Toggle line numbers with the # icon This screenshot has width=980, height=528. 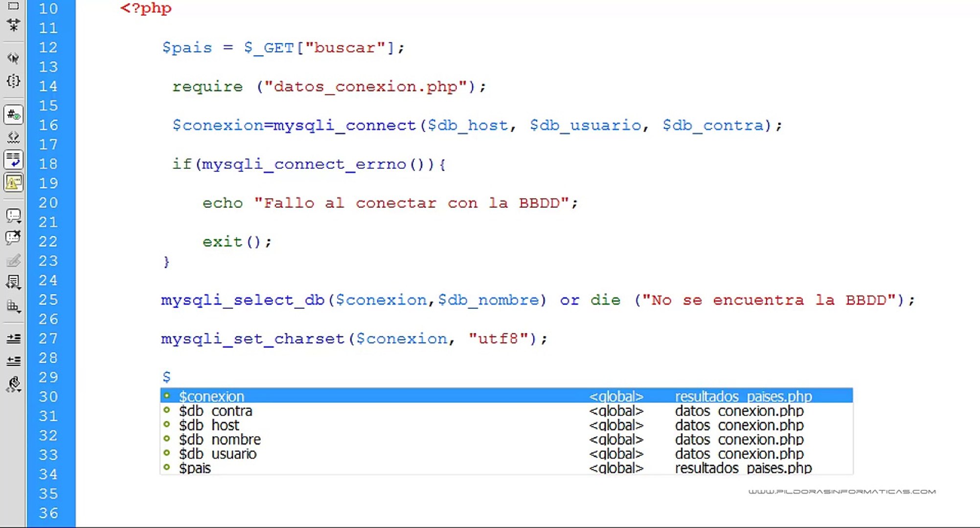click(x=13, y=115)
